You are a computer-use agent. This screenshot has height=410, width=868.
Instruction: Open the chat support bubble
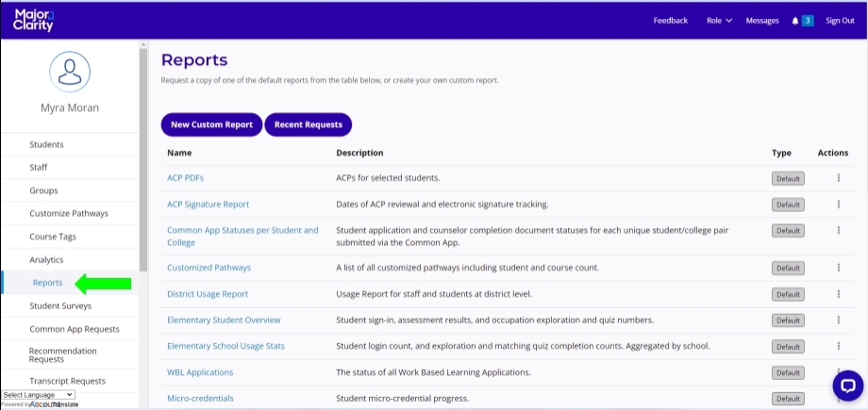[847, 385]
